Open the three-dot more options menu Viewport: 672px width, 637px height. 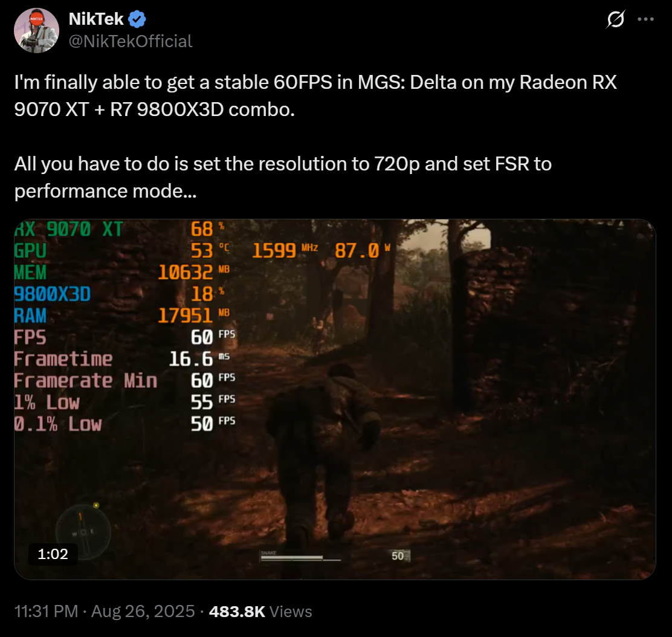[x=645, y=19]
